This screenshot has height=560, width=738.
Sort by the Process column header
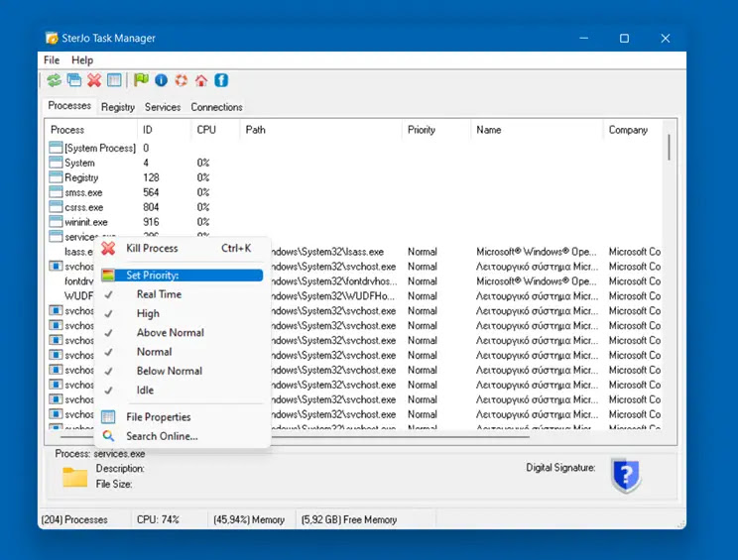coord(91,130)
